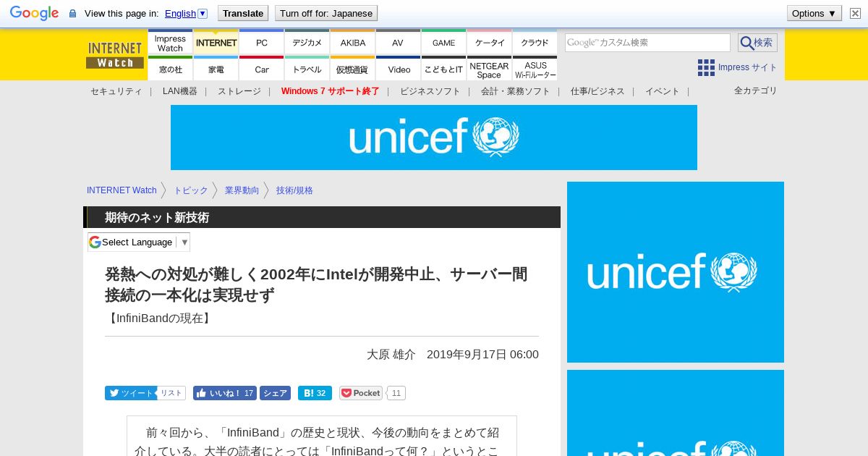Open the English language dropdown
Screen dimensions: 868x456
pos(186,13)
